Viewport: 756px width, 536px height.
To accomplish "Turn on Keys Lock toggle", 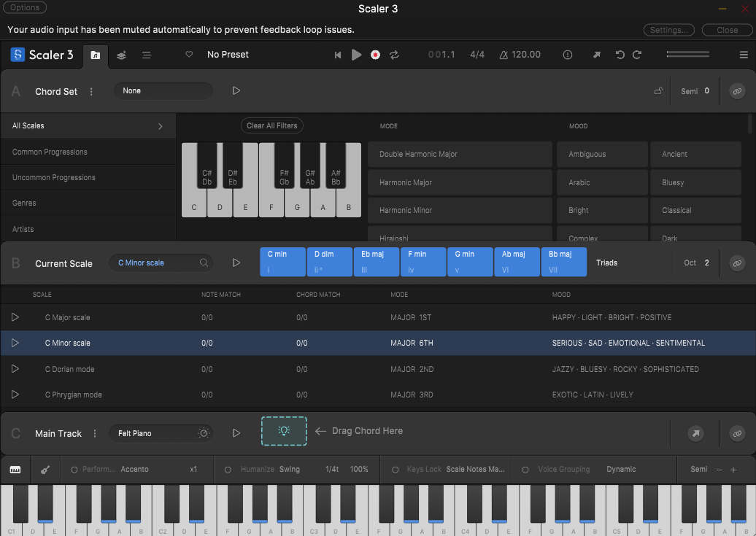I will pos(395,470).
